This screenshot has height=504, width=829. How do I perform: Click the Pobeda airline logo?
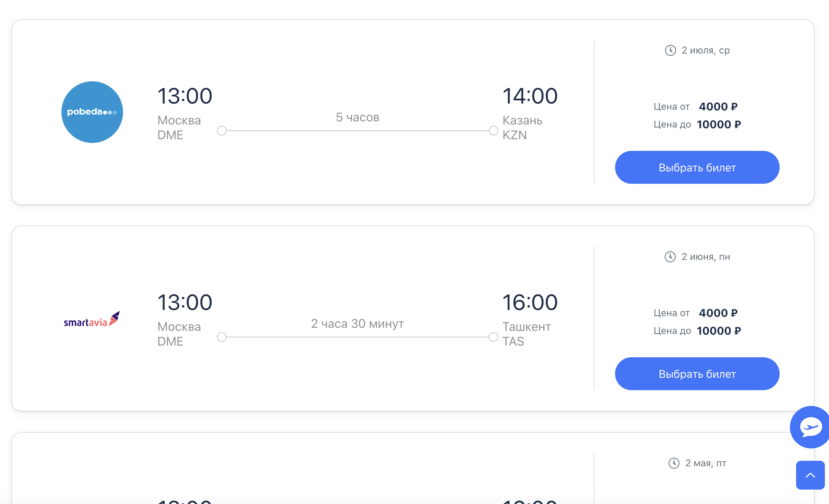tap(92, 112)
